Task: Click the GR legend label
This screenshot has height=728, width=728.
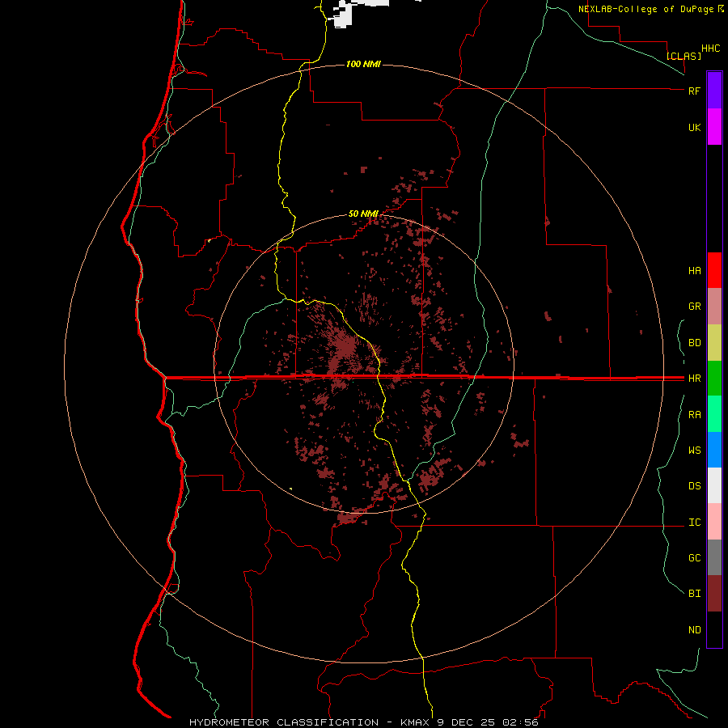Action: [694, 307]
